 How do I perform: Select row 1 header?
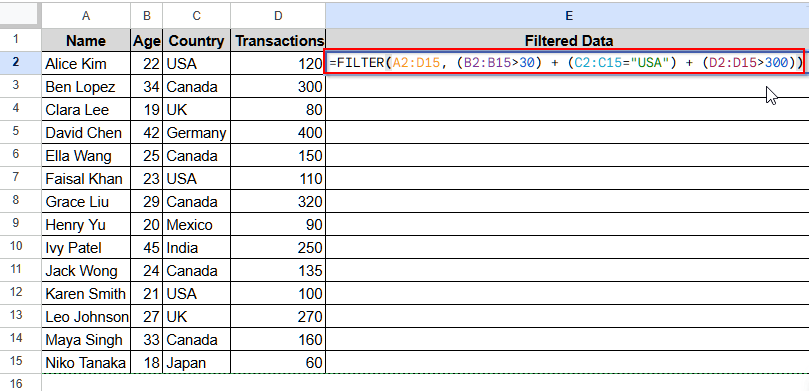coord(15,39)
